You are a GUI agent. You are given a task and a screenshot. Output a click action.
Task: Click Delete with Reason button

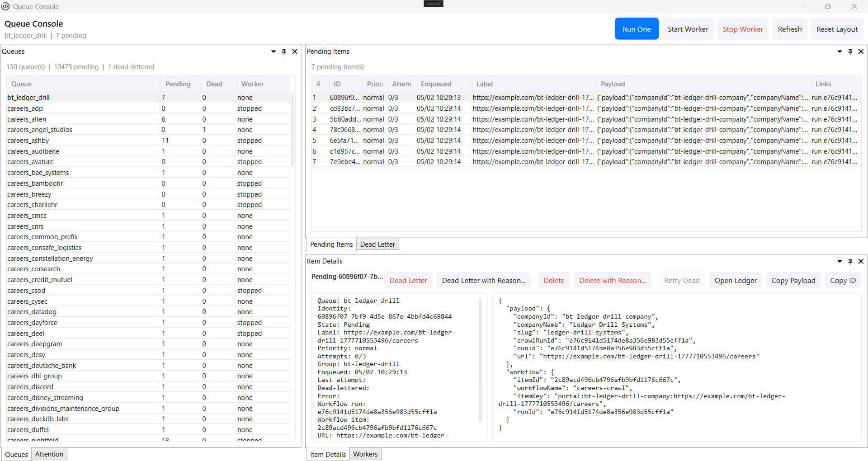(613, 280)
